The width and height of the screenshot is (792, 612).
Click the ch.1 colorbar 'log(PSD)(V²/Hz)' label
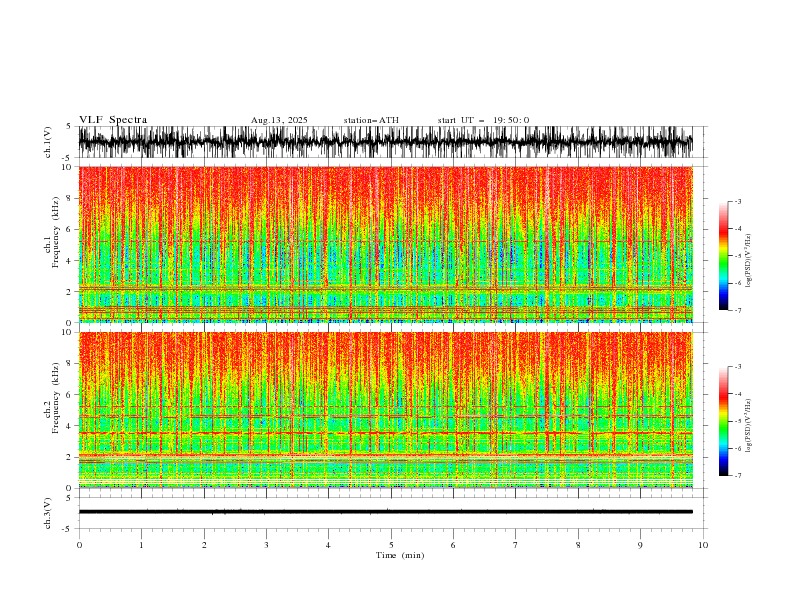748,261
